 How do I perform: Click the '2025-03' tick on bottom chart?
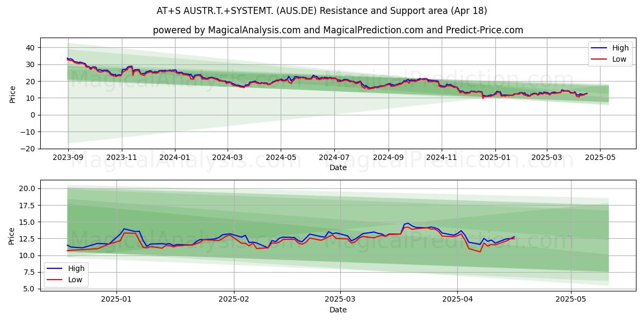point(341,299)
